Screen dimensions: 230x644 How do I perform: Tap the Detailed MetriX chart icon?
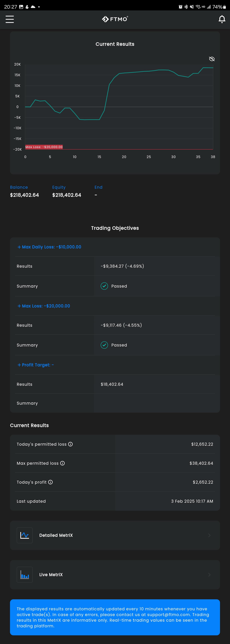(24, 535)
